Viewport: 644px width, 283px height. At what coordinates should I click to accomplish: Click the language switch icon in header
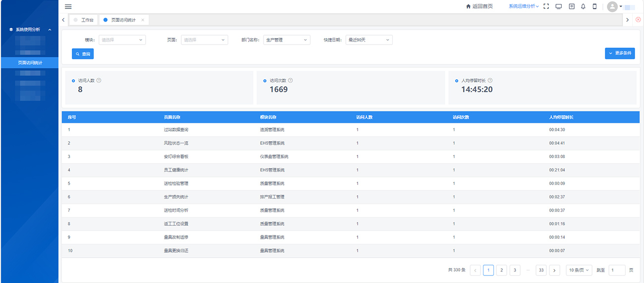point(571,6)
